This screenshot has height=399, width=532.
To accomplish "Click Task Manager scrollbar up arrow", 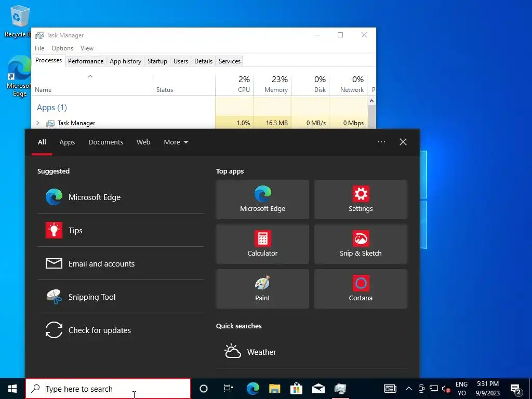I will (371, 101).
